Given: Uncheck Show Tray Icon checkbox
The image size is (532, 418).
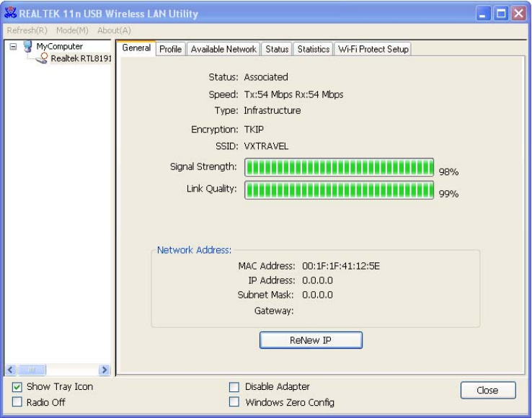Looking at the screenshot, I should tap(17, 387).
